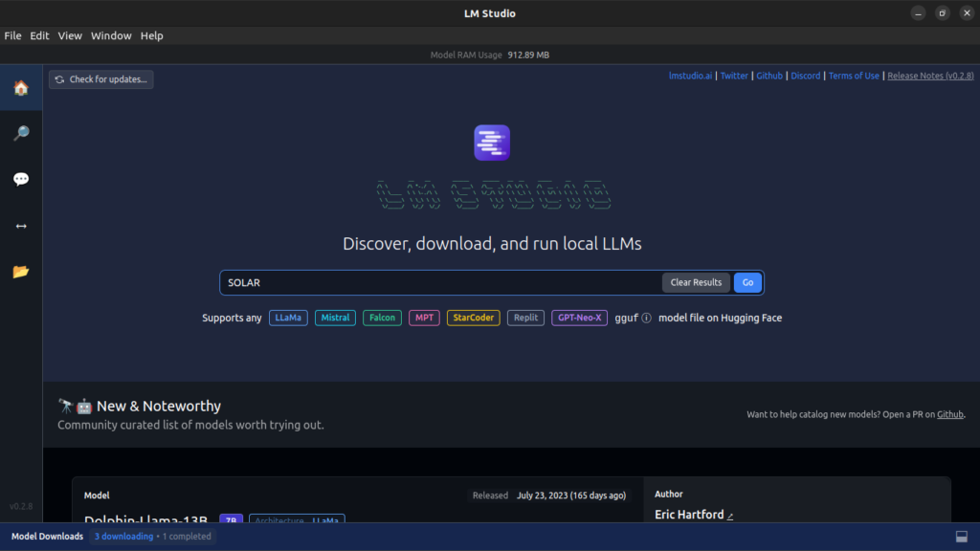Open the Home page in the sidebar
Viewport: 980px width, 551px height.
[x=21, y=87]
